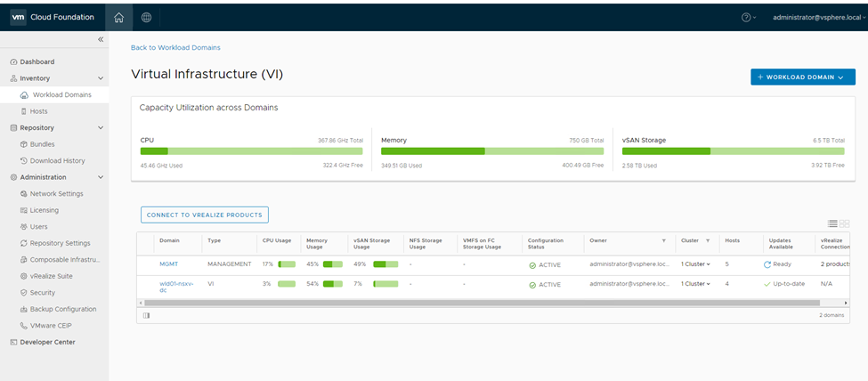Viewport: 868px width, 381px height.
Task: Open Licensing in sidebar
Action: pyautogui.click(x=45, y=210)
